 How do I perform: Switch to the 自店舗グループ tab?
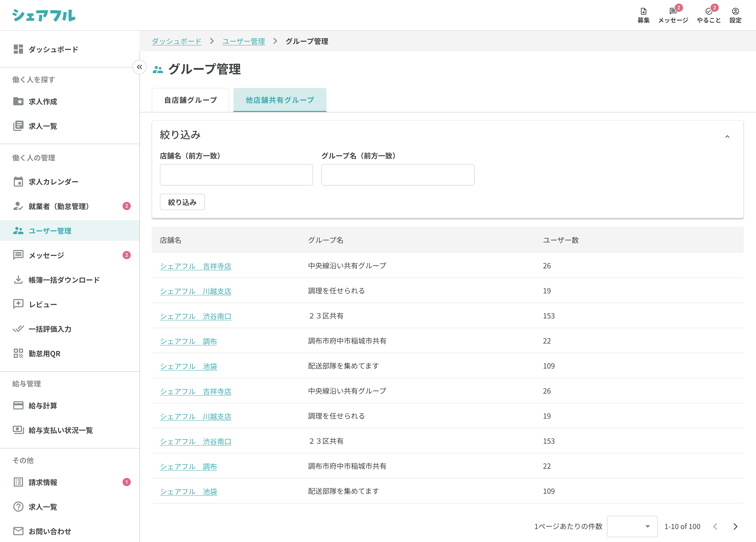coord(190,100)
